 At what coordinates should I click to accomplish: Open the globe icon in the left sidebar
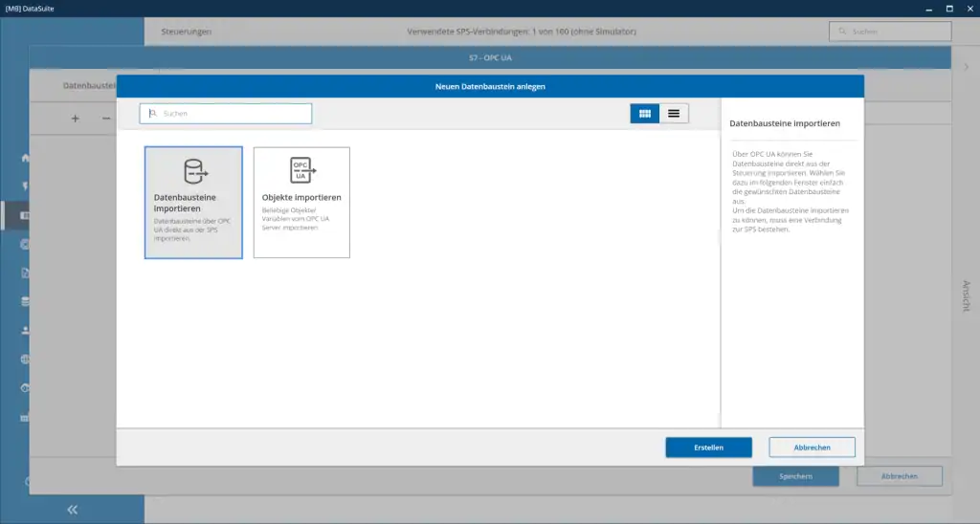[x=26, y=360]
